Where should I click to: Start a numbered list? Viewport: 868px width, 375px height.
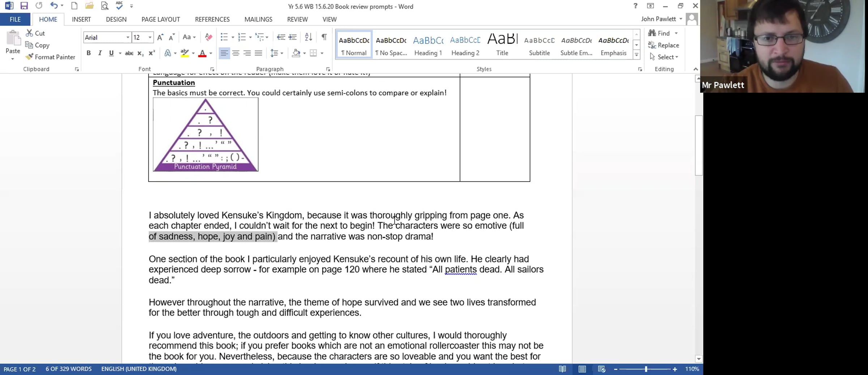point(242,37)
